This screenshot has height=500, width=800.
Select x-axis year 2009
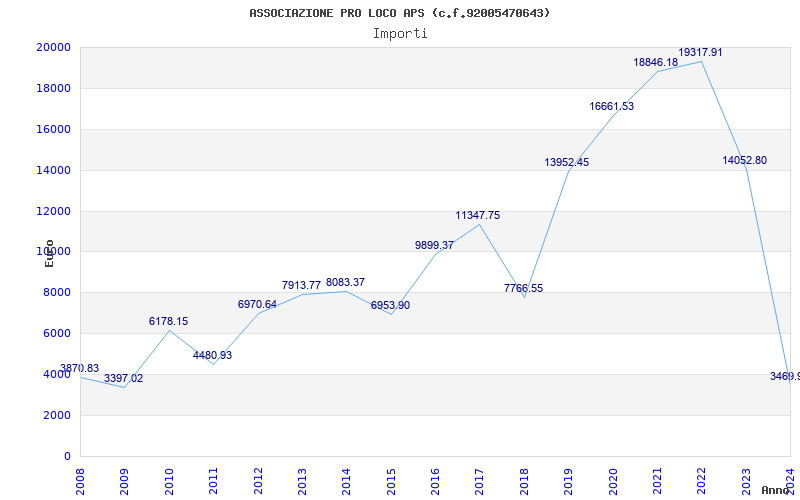124,481
